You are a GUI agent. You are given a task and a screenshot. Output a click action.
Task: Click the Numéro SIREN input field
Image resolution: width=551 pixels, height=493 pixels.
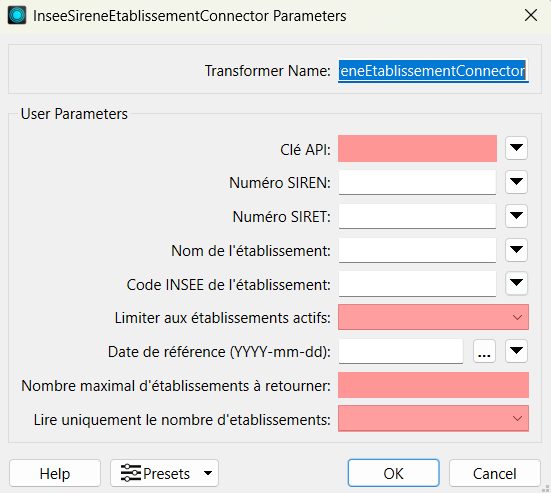417,182
